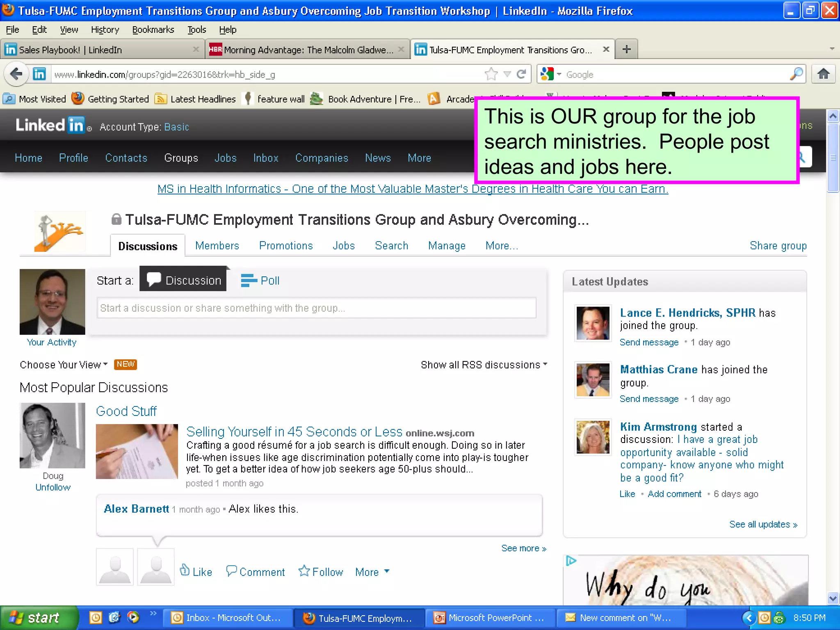
Task: Click the Comment bubble link
Action: click(x=256, y=572)
